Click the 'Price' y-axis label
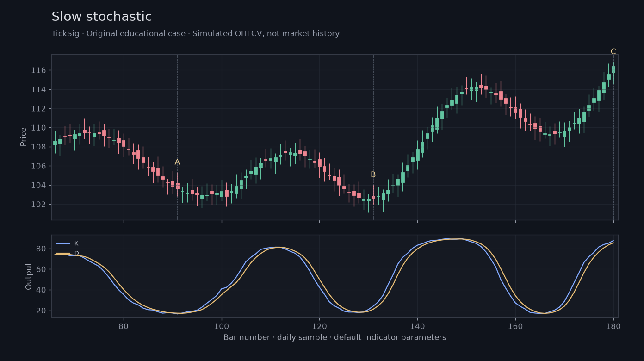 coord(23,137)
